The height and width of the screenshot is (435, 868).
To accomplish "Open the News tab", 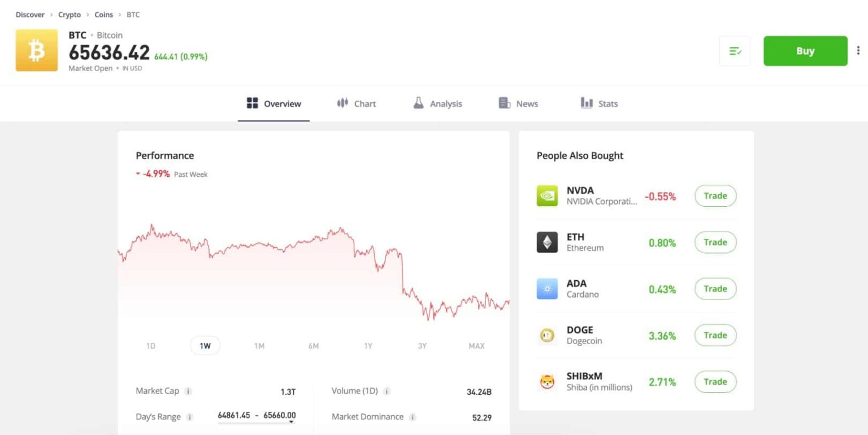I will tap(518, 103).
